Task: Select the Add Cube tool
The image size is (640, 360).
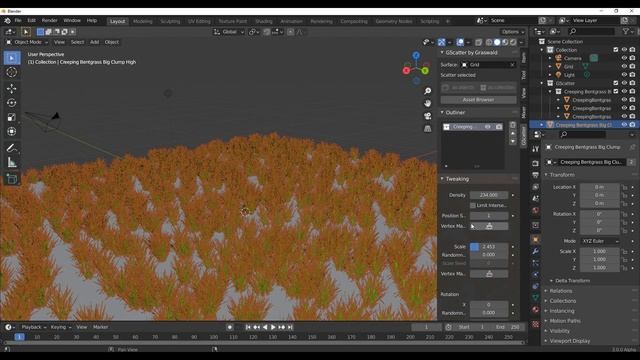Action: click(11, 179)
